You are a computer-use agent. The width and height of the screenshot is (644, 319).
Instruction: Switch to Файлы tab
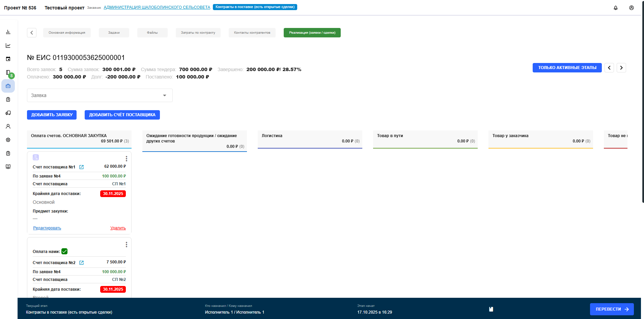click(152, 33)
